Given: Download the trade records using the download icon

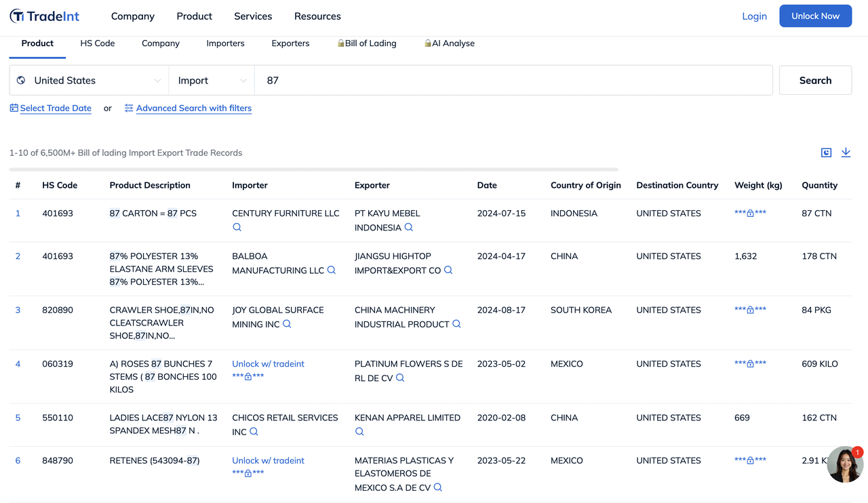Looking at the screenshot, I should click(x=846, y=153).
